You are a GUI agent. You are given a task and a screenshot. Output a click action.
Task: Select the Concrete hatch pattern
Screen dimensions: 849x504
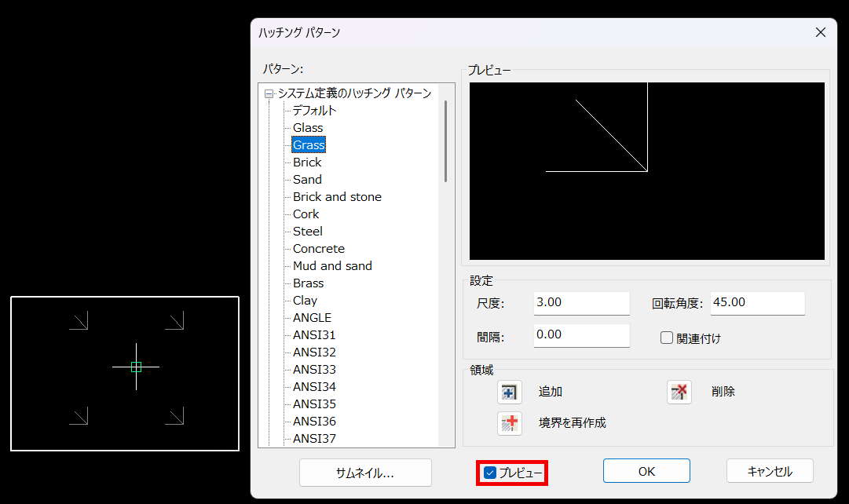[x=318, y=248]
